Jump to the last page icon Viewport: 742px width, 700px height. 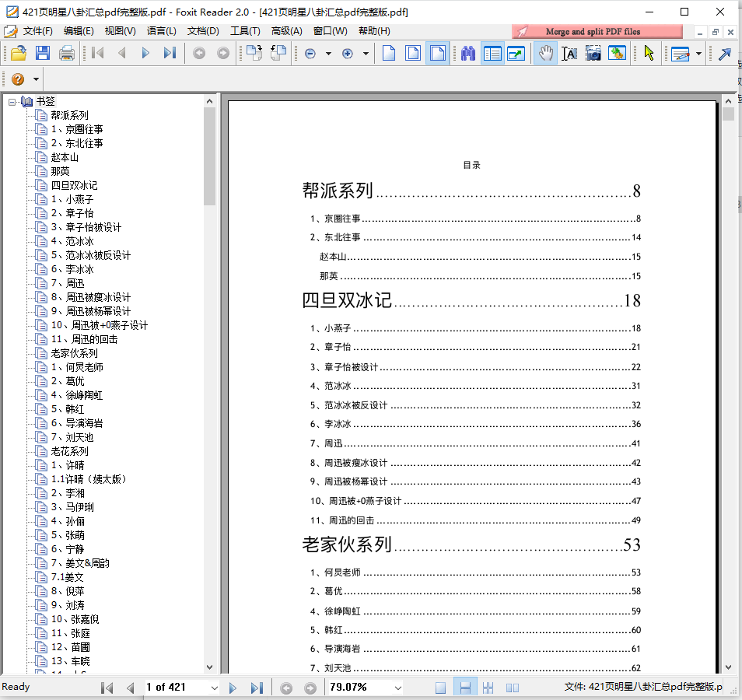[x=168, y=53]
